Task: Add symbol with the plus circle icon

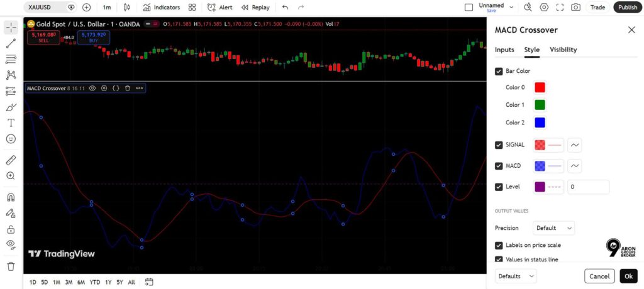Action: [86, 8]
